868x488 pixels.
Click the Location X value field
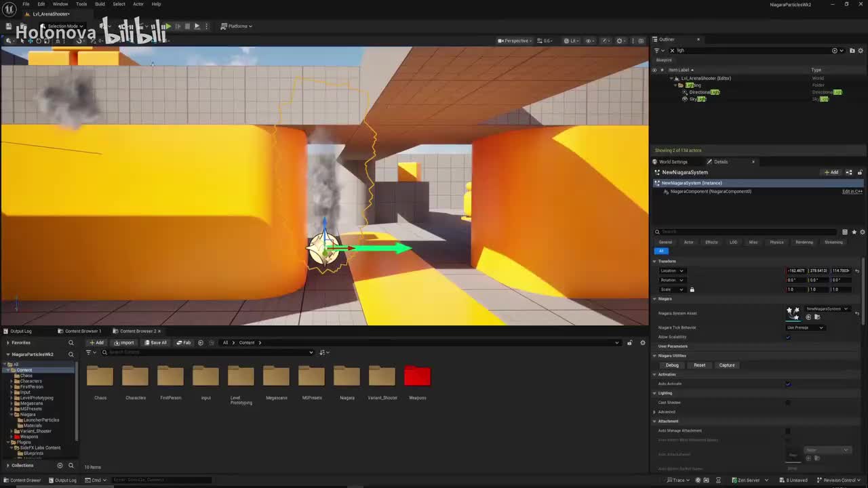797,270
